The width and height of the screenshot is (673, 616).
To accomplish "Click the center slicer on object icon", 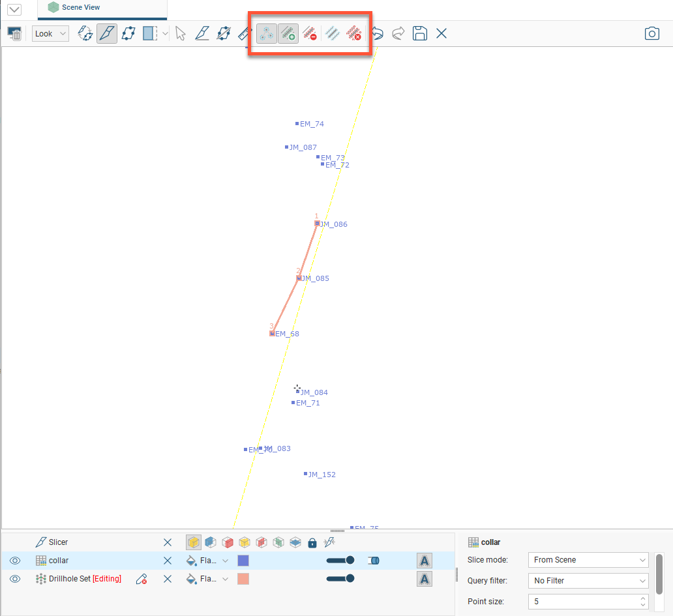I will tap(329, 542).
